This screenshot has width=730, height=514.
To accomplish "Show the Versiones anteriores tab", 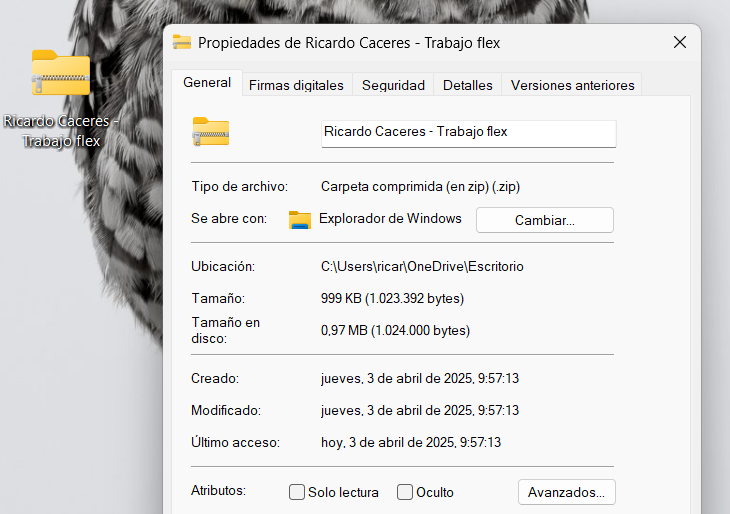I will [x=572, y=85].
